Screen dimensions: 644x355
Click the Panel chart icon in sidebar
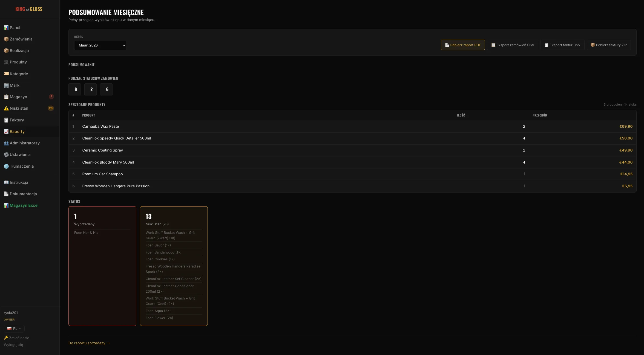(x=6, y=28)
